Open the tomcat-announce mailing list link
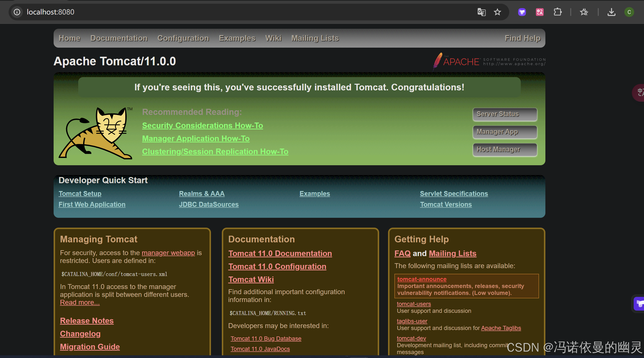This screenshot has width=644, height=358. point(421,279)
